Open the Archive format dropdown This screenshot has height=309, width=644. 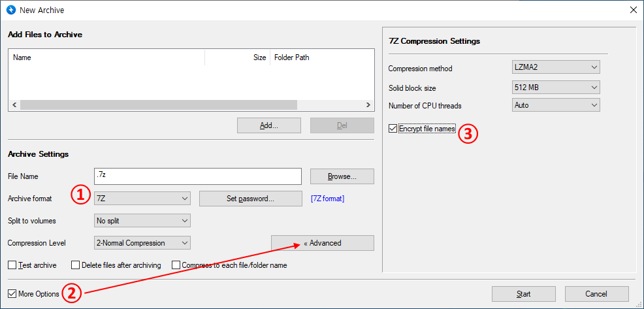pos(142,198)
